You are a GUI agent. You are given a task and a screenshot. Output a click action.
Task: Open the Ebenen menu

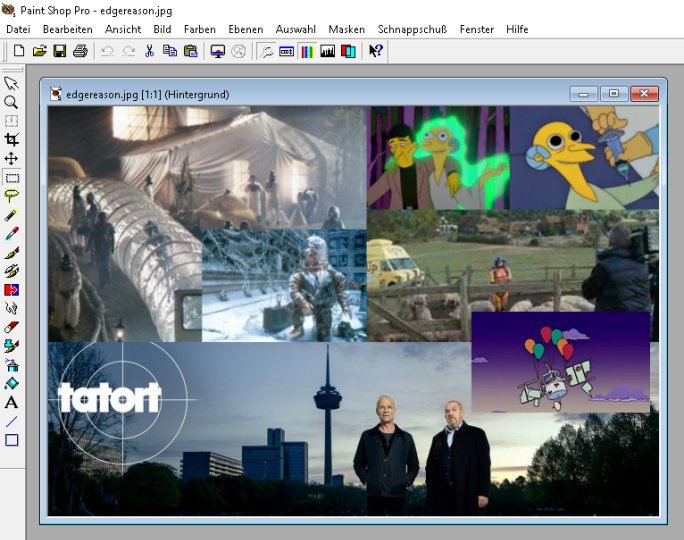246,29
